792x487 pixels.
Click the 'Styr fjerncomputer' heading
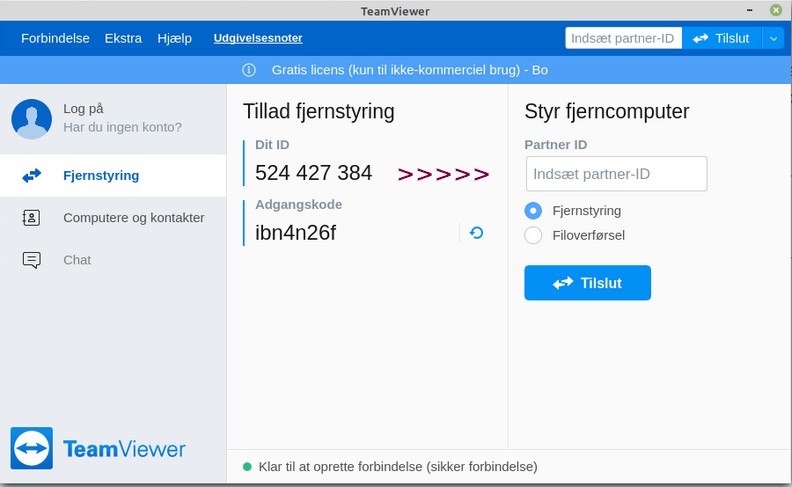(607, 112)
